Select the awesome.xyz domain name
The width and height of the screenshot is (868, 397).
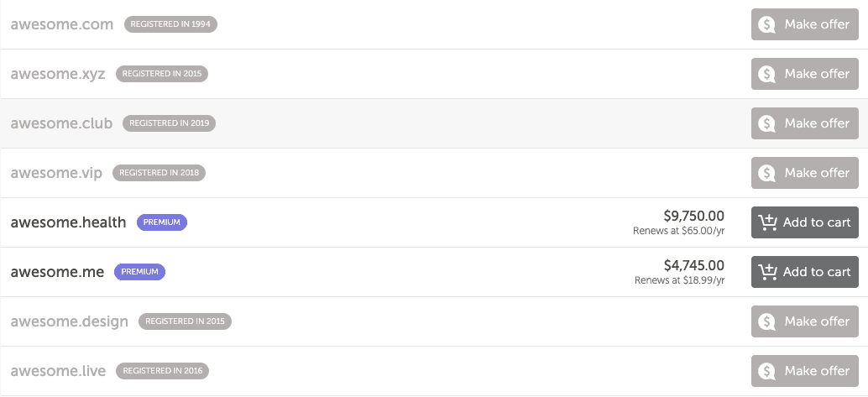(x=58, y=74)
